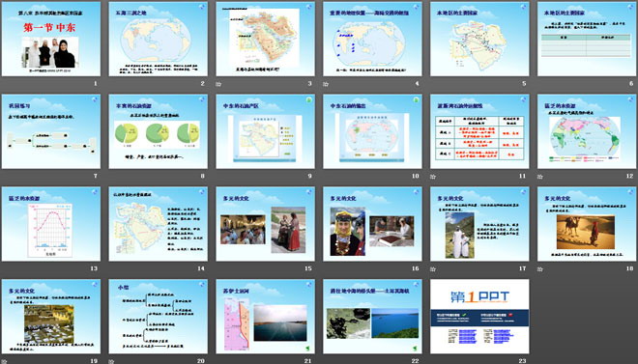Select slide 16 showing woman in yellow headscarf

(372, 224)
